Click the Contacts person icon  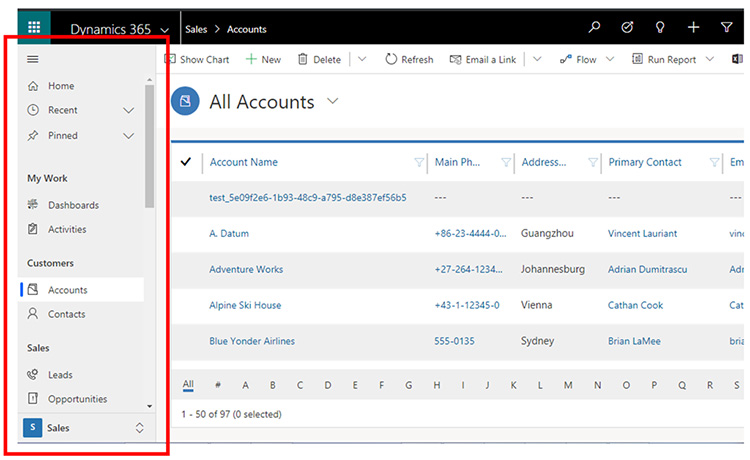tap(33, 314)
